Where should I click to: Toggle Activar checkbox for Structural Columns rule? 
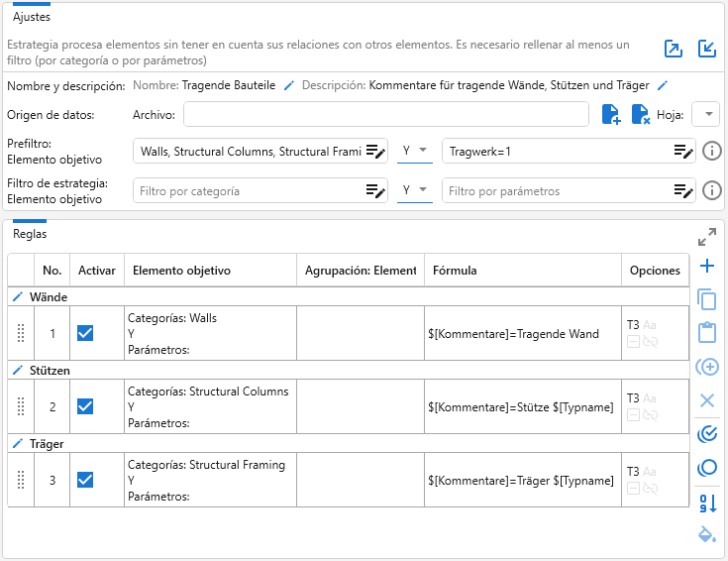(85, 406)
